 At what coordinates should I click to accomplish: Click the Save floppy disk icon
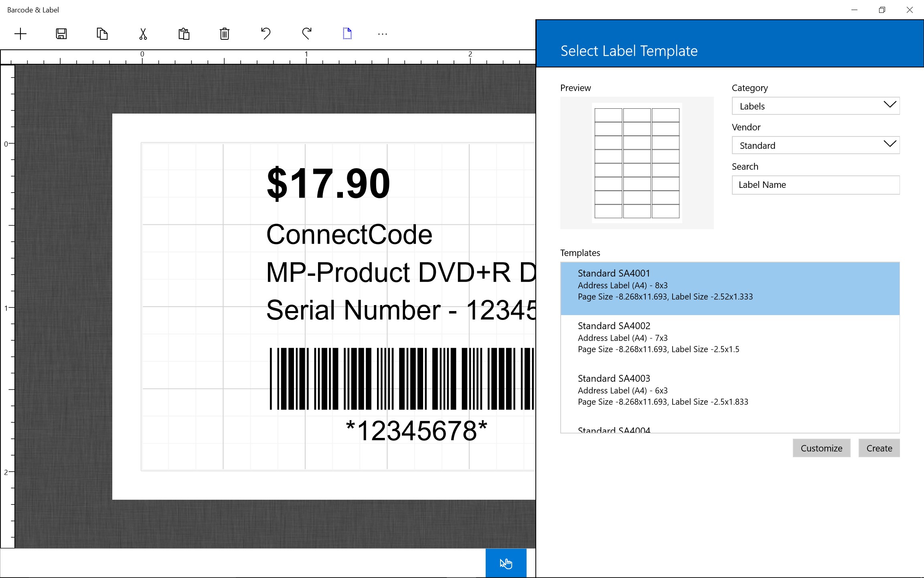tap(61, 34)
